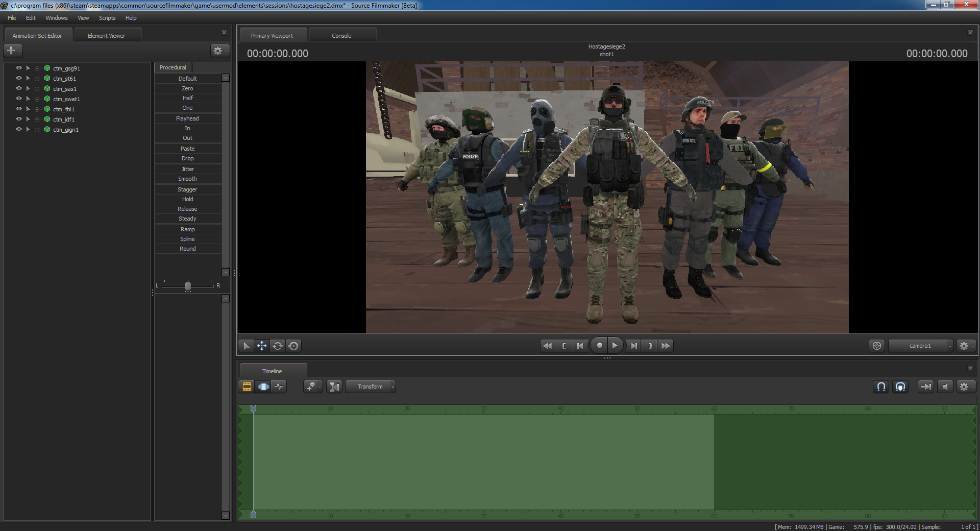Switch to the Motion Editor mode
The width and height of the screenshot is (980, 531).
(x=263, y=387)
